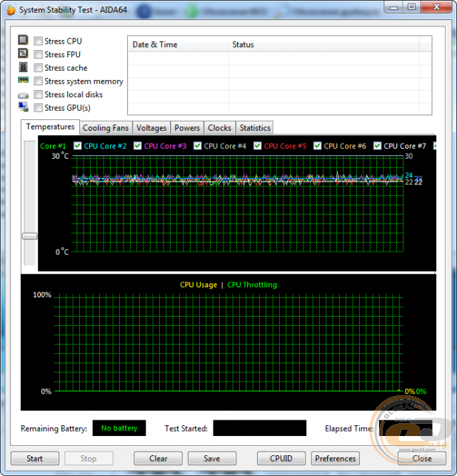
Task: Click the Start button
Action: pyautogui.click(x=35, y=458)
